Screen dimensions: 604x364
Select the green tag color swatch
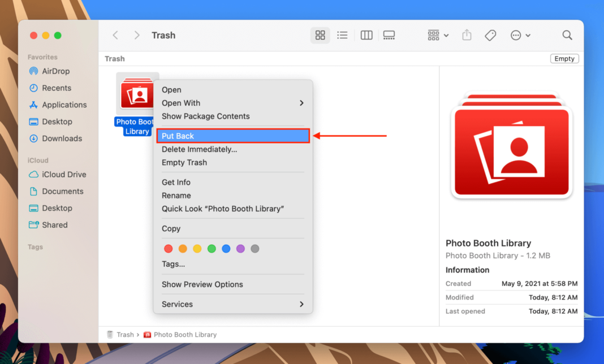212,248
